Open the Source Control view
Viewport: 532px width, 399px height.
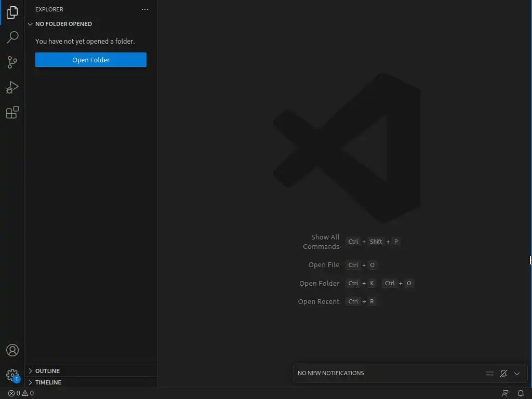click(x=12, y=62)
